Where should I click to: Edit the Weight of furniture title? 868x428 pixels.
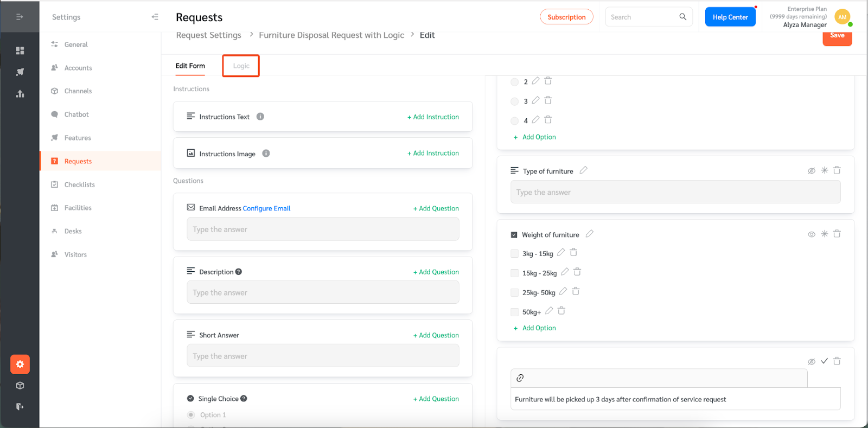[590, 234]
